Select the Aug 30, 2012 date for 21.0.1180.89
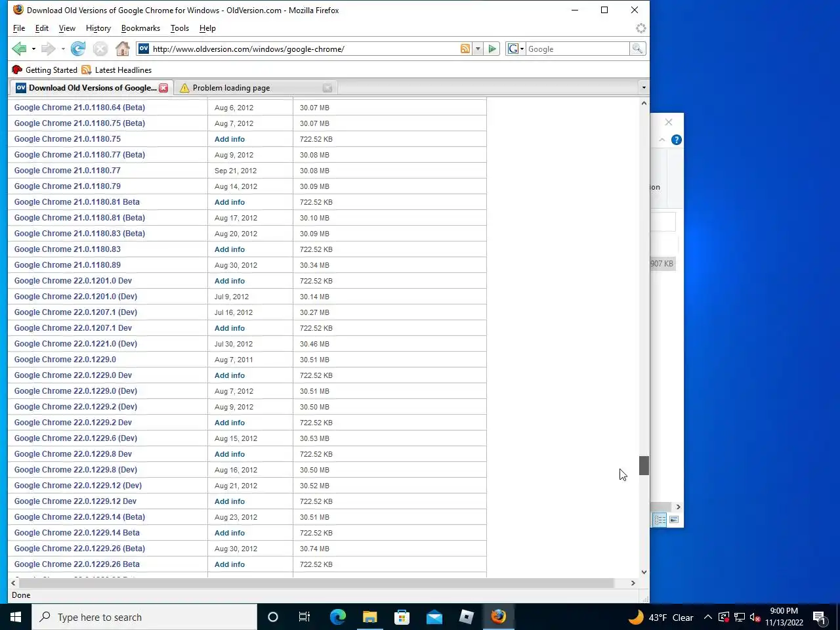Screen dimensions: 840x630 236,265
